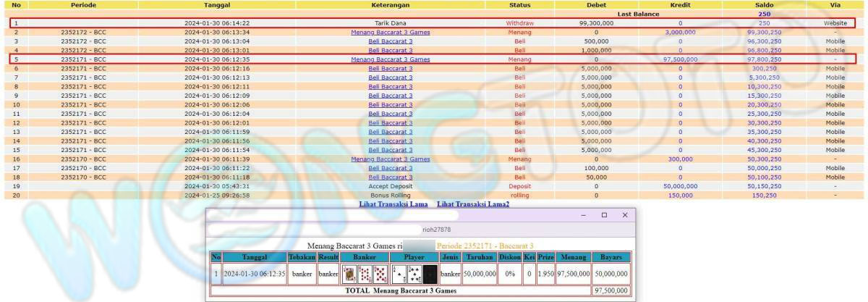The height and width of the screenshot is (302, 868).
Task: Click the Keterangan column header
Action: pyautogui.click(x=390, y=5)
